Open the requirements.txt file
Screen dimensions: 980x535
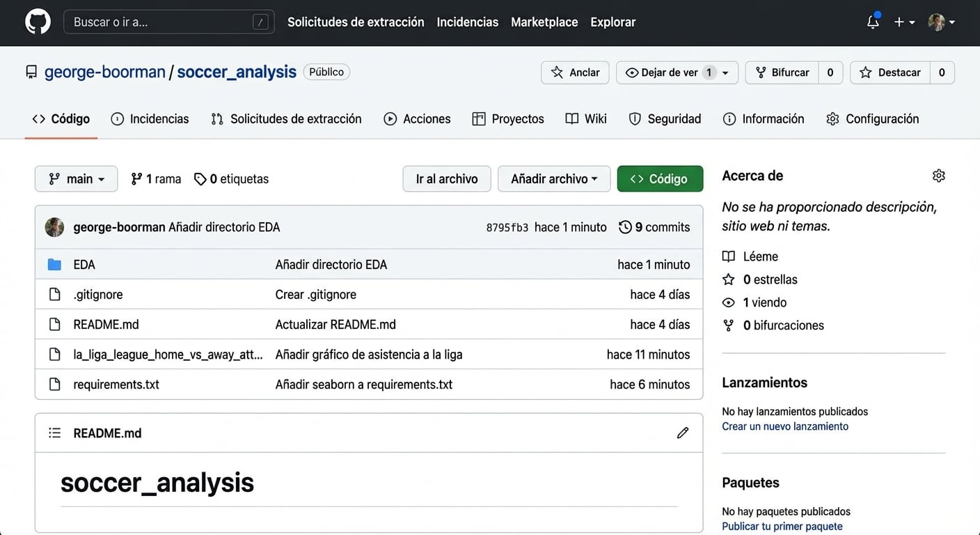116,385
